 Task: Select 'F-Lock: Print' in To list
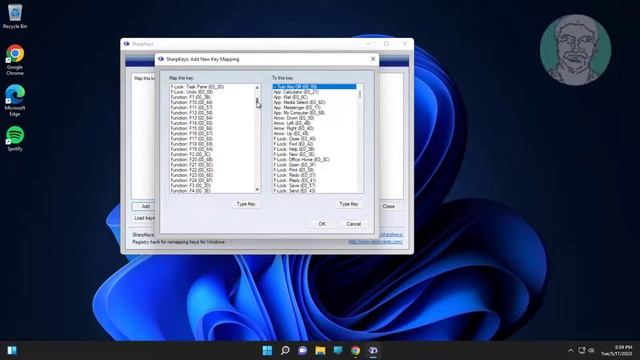click(x=293, y=170)
